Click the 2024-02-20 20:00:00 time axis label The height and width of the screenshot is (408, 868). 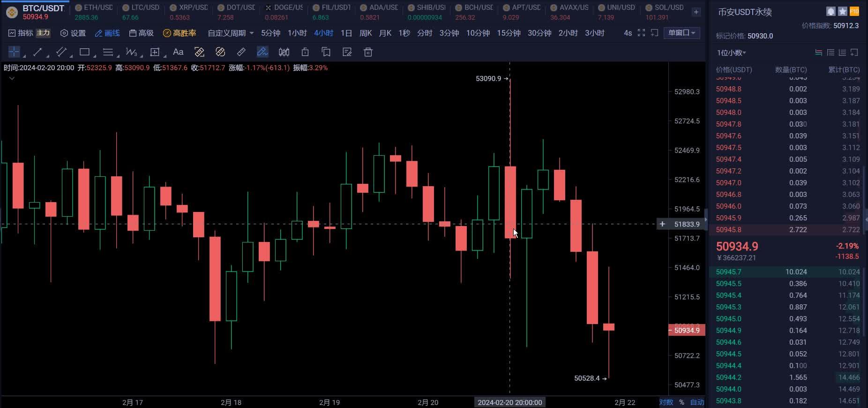[510, 402]
